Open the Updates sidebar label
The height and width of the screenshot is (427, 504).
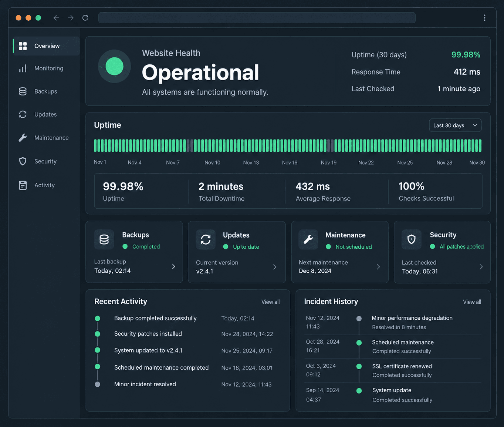45,114
